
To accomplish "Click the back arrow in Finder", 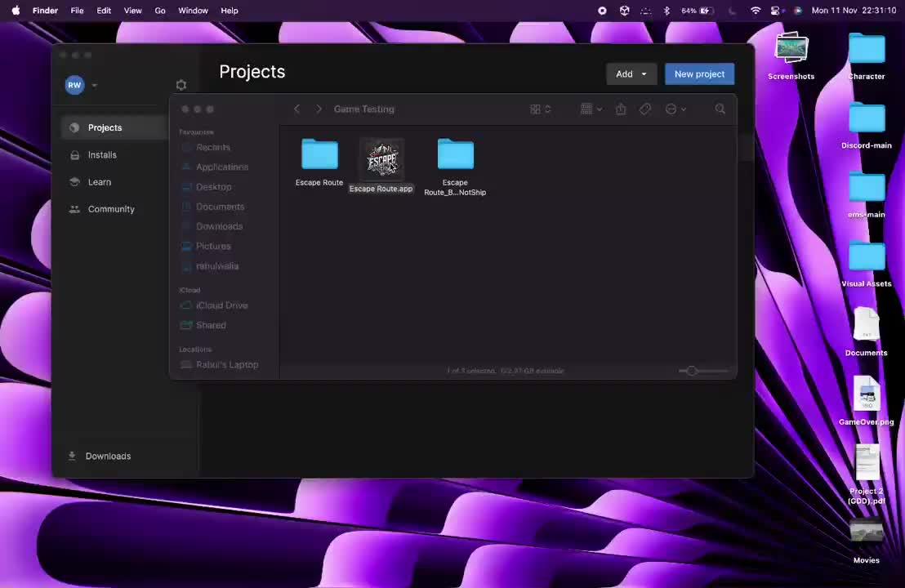I will click(x=296, y=109).
